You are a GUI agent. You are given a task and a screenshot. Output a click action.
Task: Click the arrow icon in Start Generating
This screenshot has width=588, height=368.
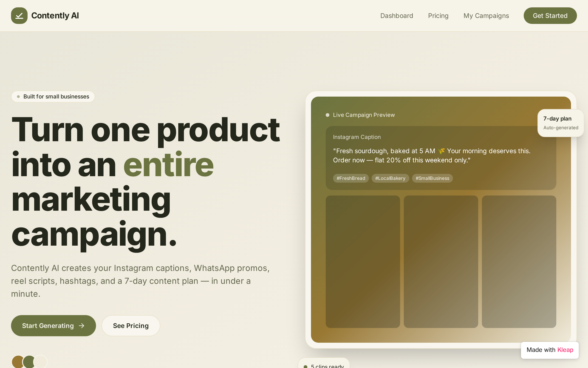[82, 326]
